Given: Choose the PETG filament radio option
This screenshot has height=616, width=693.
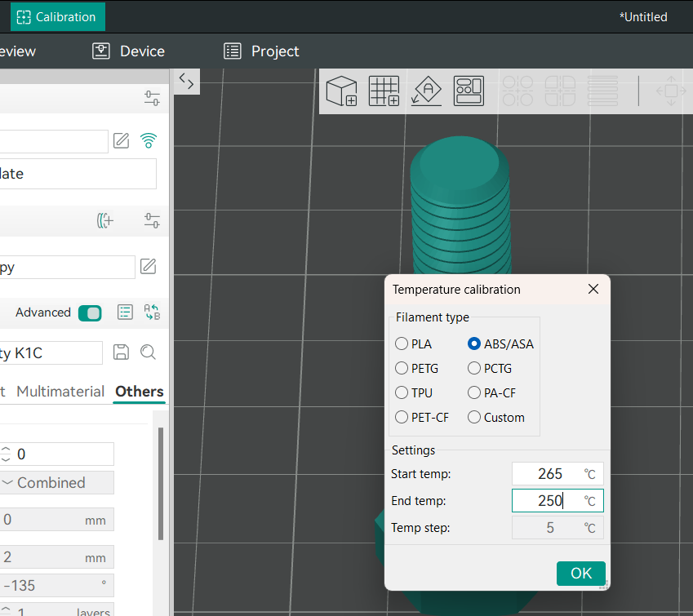Looking at the screenshot, I should pos(402,369).
